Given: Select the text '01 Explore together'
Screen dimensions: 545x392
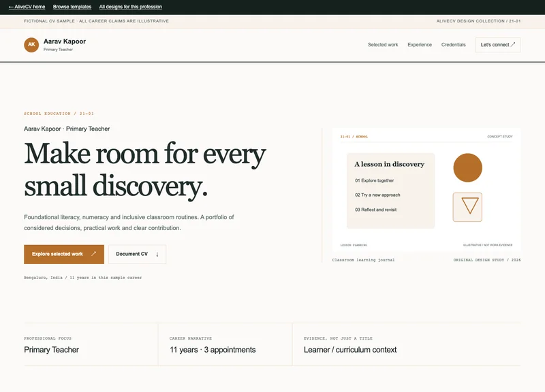Looking at the screenshot, I should 374,180.
